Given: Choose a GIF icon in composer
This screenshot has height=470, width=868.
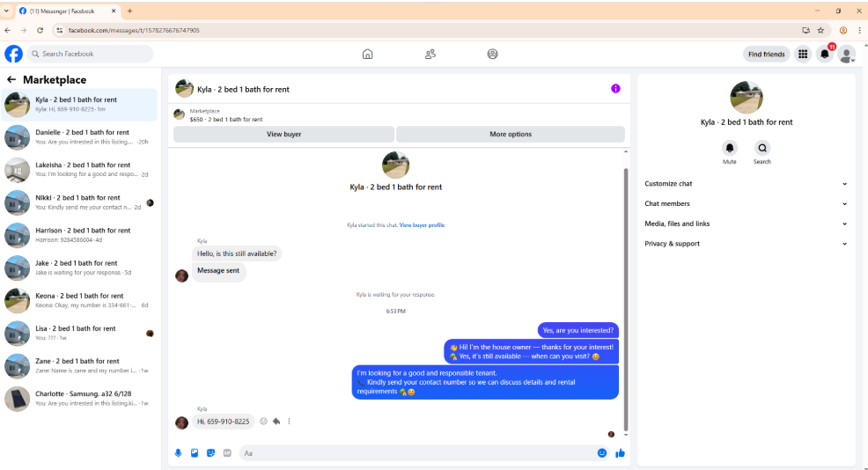Looking at the screenshot, I should pos(227,453).
